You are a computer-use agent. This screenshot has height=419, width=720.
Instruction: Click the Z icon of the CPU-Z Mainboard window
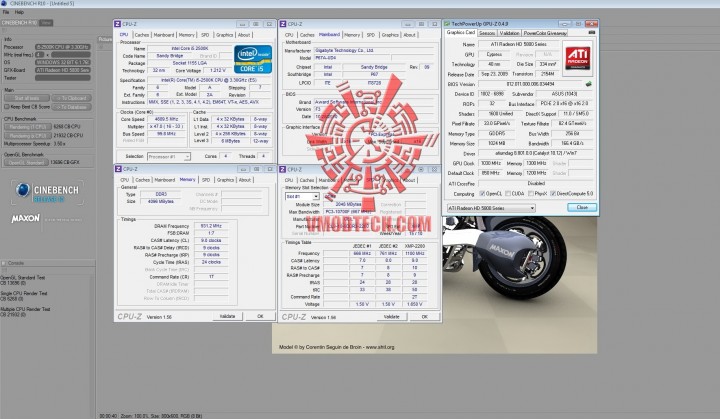(283, 24)
